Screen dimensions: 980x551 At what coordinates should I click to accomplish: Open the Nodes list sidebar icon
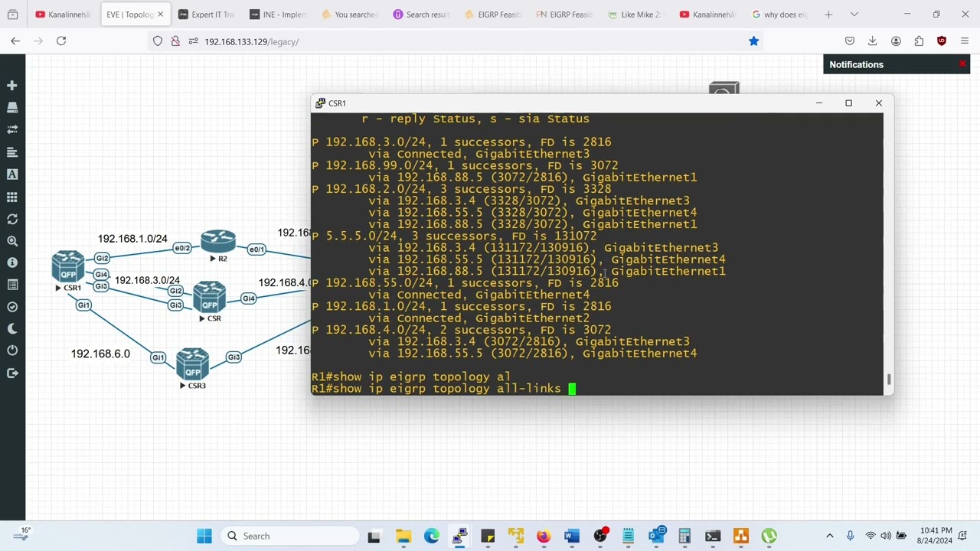click(x=12, y=108)
